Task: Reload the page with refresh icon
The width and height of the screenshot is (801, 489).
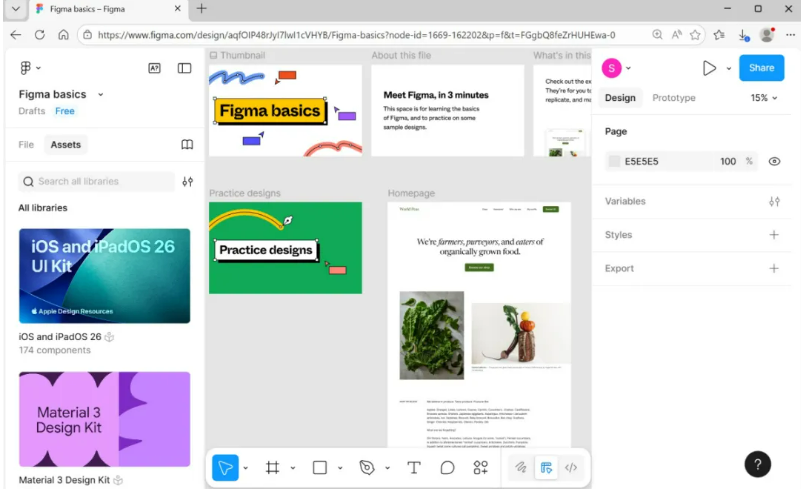Action: (x=40, y=35)
